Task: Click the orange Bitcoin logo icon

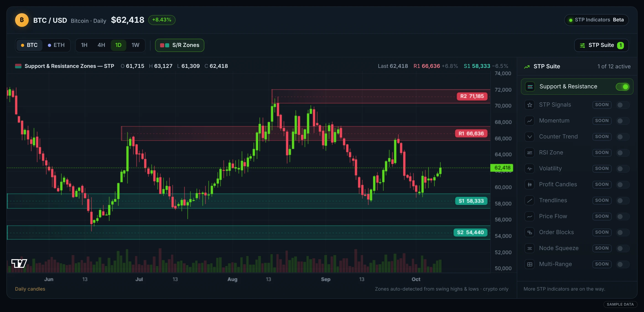Action: coord(22,20)
